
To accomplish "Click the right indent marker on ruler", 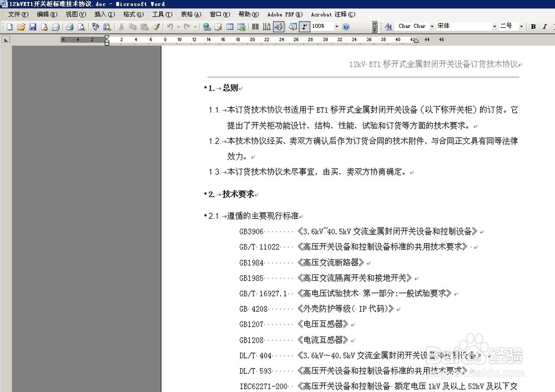I will (416, 42).
